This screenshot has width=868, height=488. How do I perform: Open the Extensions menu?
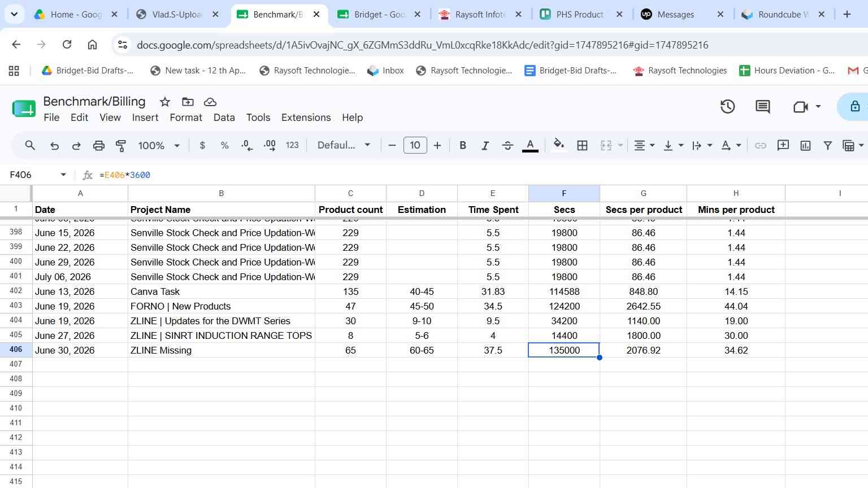pyautogui.click(x=306, y=117)
